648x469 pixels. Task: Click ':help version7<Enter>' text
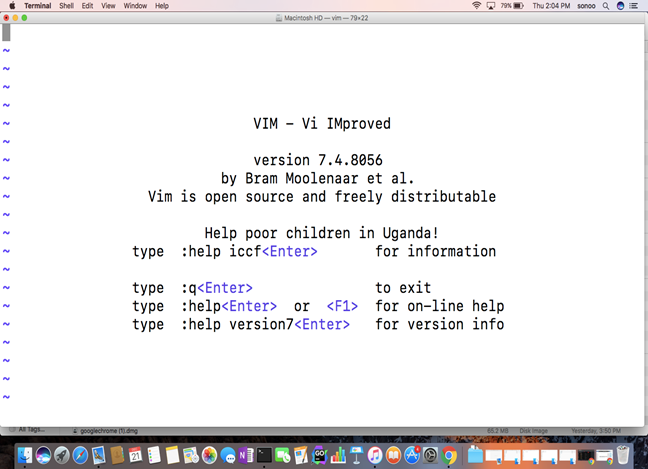click(265, 324)
